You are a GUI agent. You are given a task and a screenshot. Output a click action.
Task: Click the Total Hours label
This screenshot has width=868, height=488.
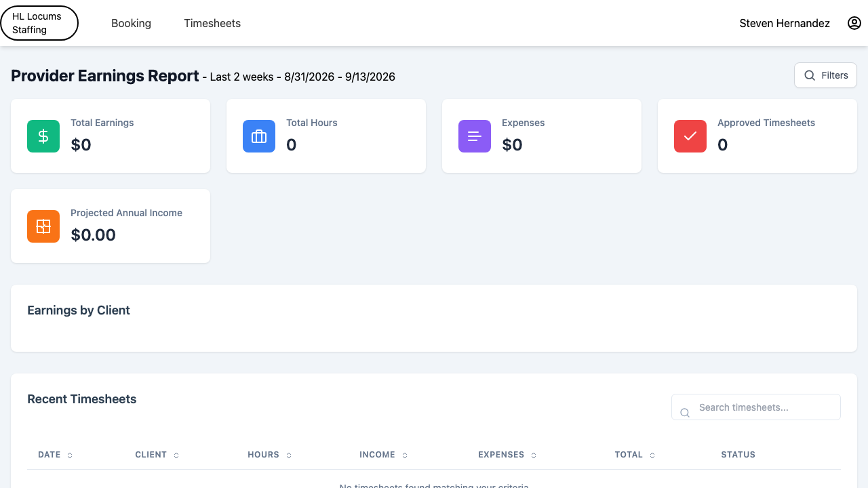(312, 123)
